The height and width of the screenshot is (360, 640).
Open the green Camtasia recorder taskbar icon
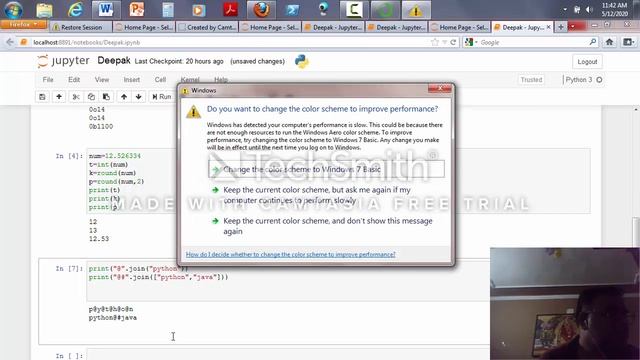click(x=385, y=10)
